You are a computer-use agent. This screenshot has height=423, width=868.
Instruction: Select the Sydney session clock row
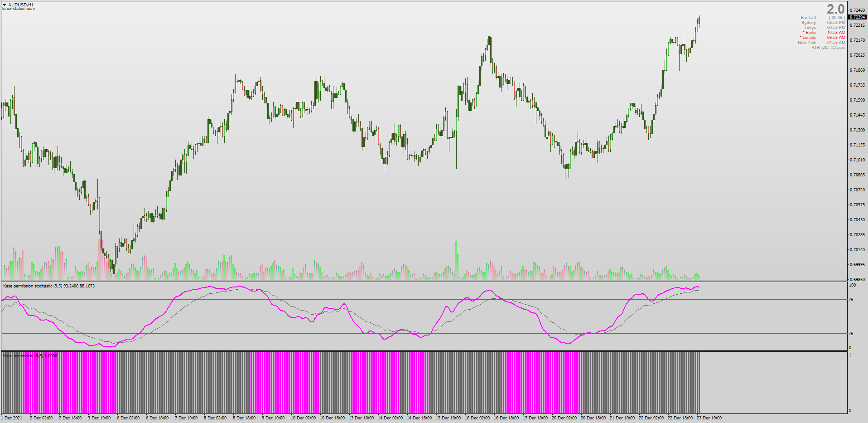tap(823, 23)
